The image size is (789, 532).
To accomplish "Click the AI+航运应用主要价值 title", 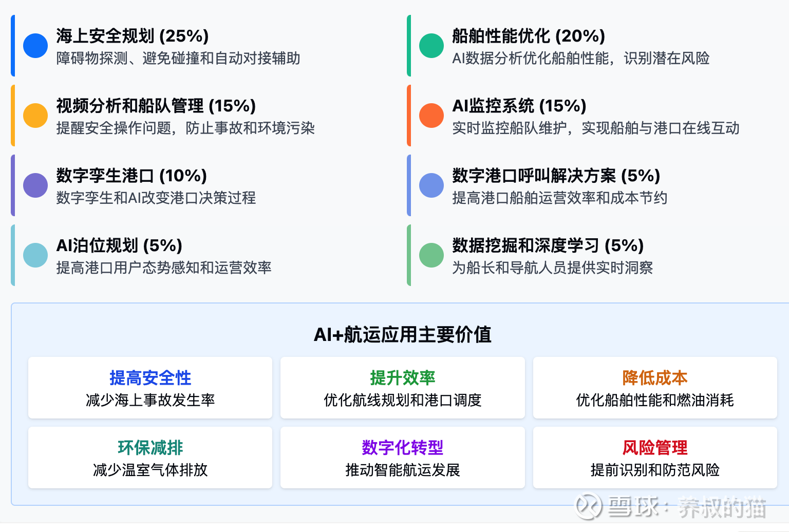I will [x=403, y=334].
